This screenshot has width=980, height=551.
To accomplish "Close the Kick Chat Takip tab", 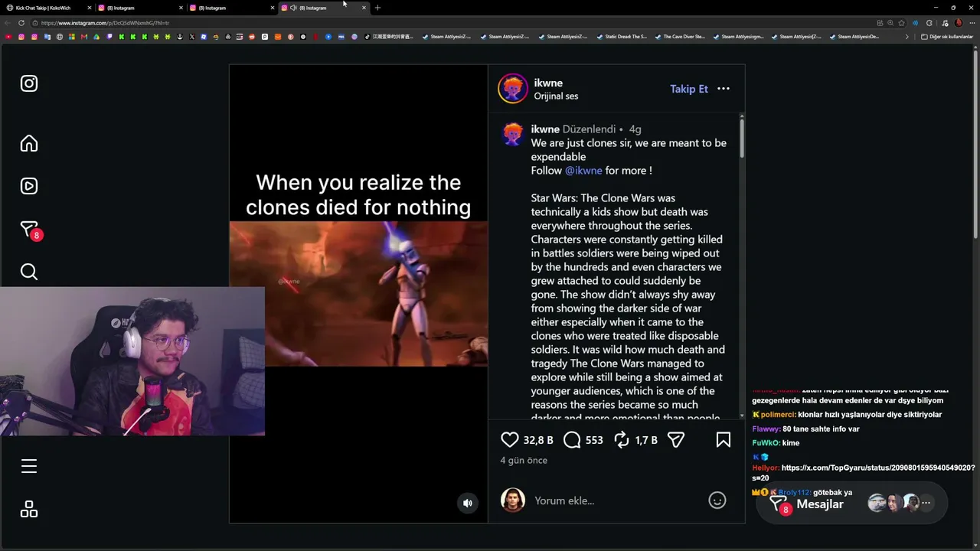I will click(x=90, y=8).
